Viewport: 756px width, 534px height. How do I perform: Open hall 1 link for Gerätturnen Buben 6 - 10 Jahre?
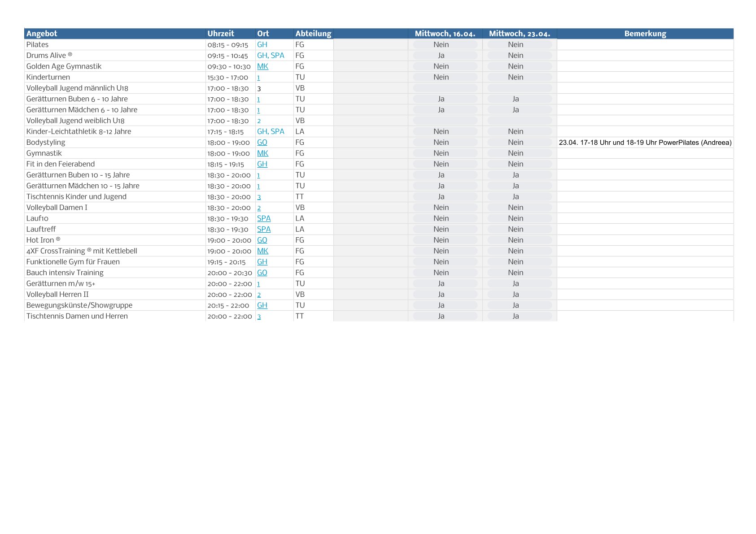click(x=258, y=99)
